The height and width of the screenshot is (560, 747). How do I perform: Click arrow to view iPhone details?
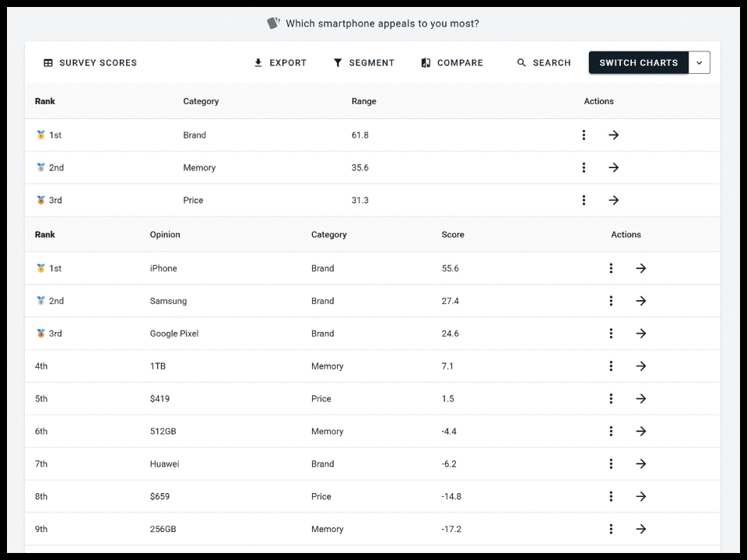(x=640, y=268)
